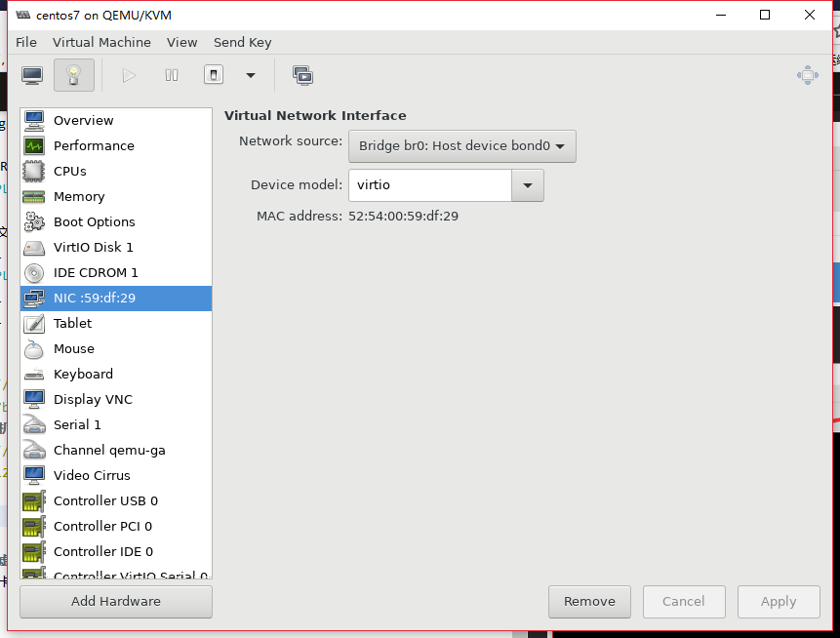Open the manage VM snapshots icon
The width and height of the screenshot is (840, 638).
coord(302,75)
